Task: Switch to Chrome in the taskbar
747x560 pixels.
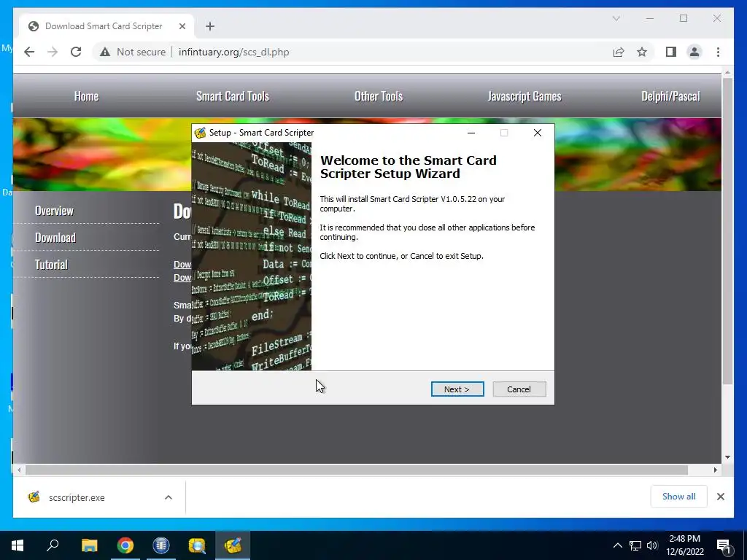Action: [125, 545]
